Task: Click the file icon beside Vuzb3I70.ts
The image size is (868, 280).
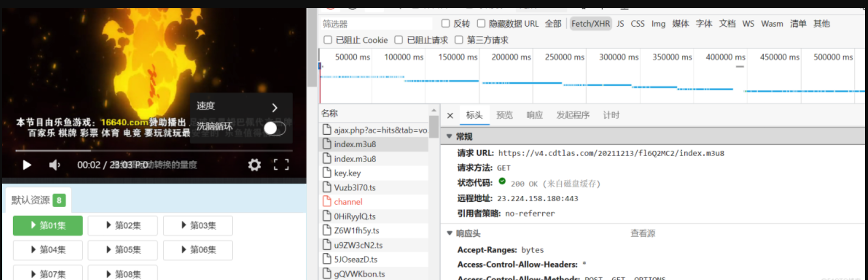Action: pos(327,187)
